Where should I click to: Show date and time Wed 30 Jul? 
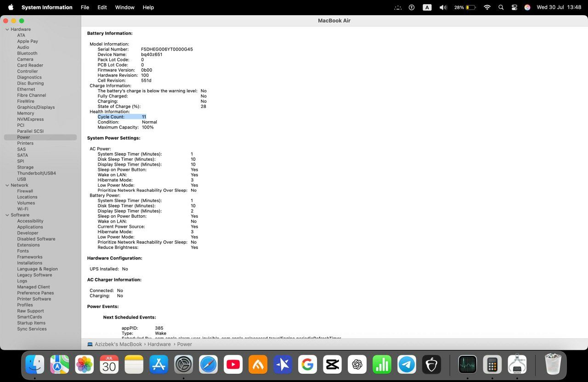(559, 7)
